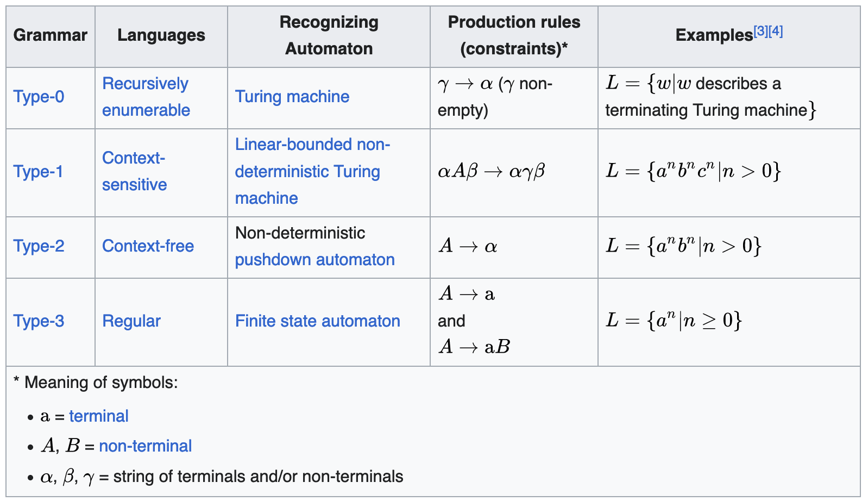Click citation [4] beside Examples header
Image resolution: width=868 pixels, height=501 pixels.
point(776,32)
